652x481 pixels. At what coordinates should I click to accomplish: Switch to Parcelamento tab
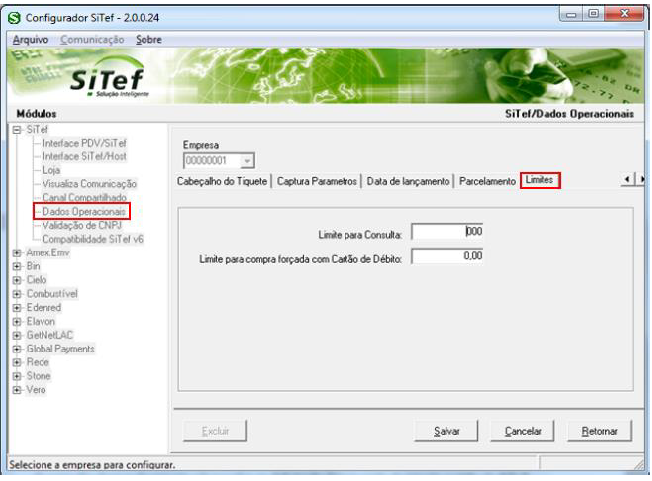click(487, 181)
